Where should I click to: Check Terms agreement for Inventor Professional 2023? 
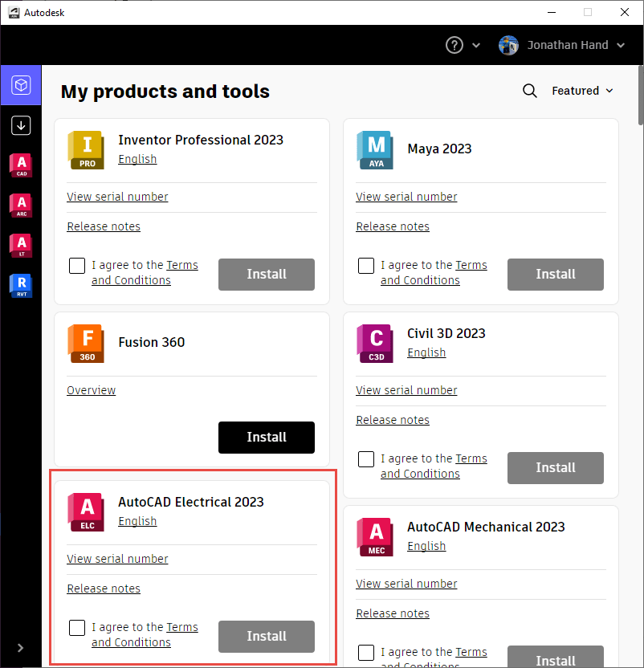[76, 265]
